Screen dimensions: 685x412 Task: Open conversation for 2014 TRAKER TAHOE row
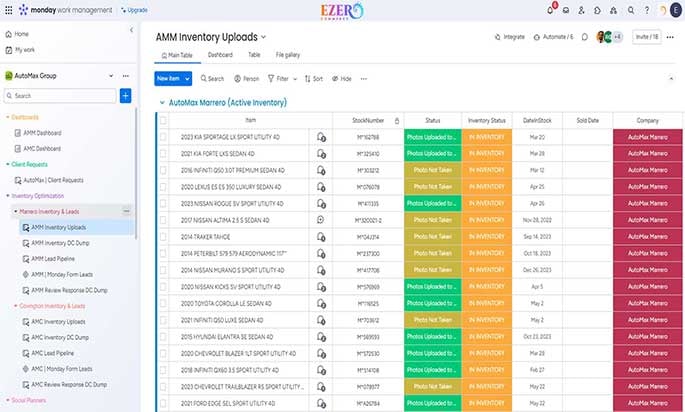tap(321, 237)
